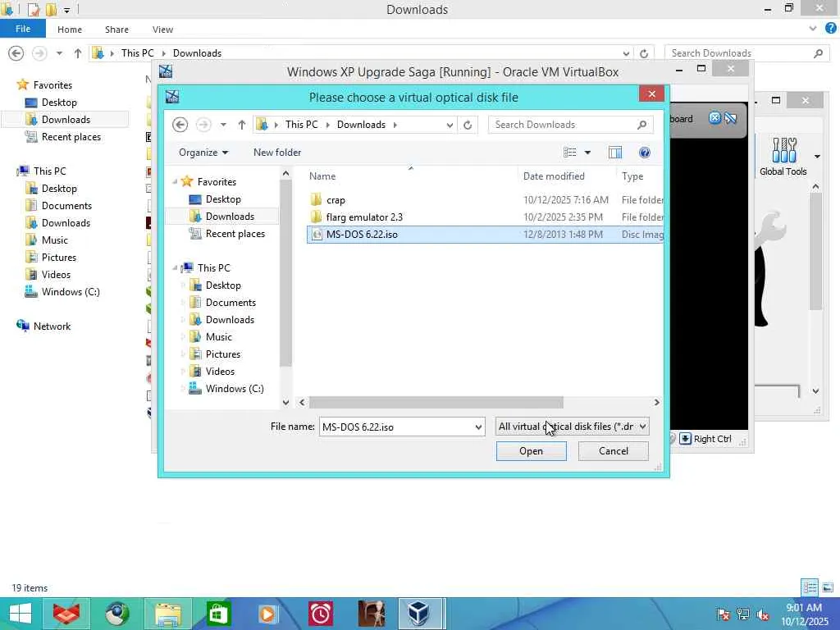The height and width of the screenshot is (630, 840).
Task: Open the Share ribbon tab in Explorer
Action: tap(116, 30)
